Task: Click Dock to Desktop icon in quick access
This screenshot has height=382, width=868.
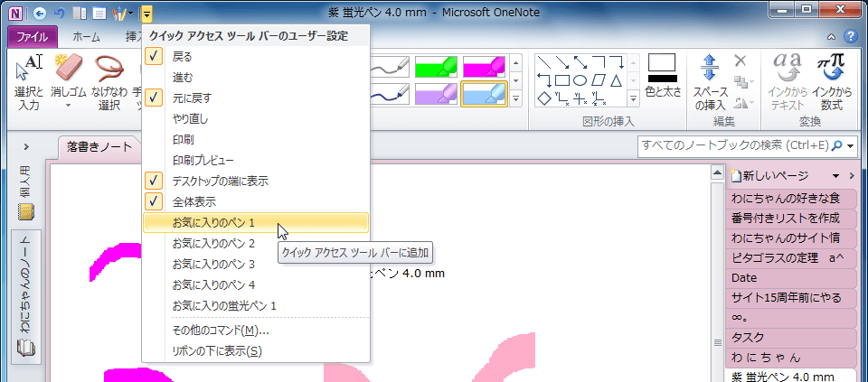Action: pyautogui.click(x=80, y=12)
